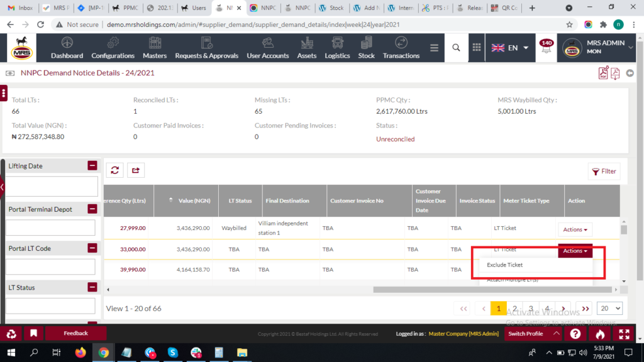Go to page 3 of results

pos(531,308)
